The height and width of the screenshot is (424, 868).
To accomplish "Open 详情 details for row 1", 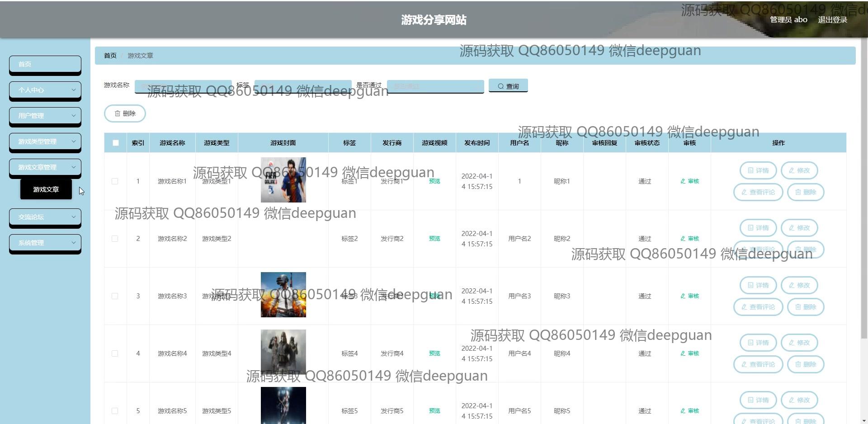I will 758,170.
